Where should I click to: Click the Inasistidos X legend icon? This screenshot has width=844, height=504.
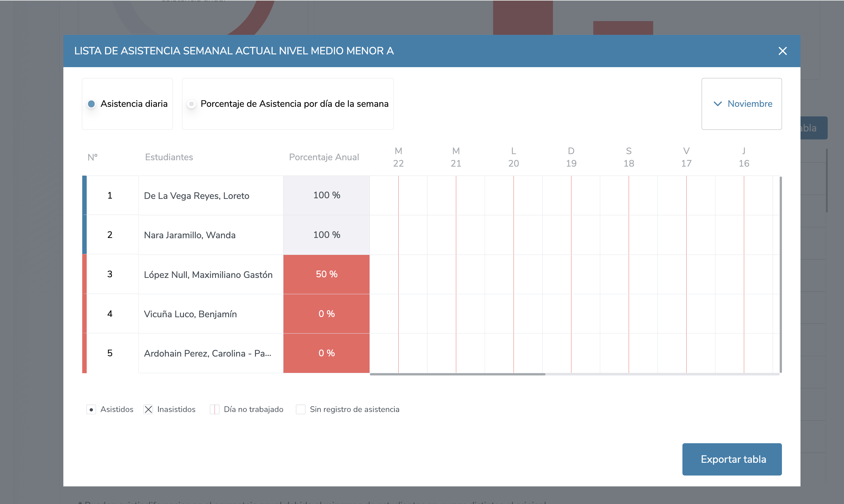coord(148,410)
